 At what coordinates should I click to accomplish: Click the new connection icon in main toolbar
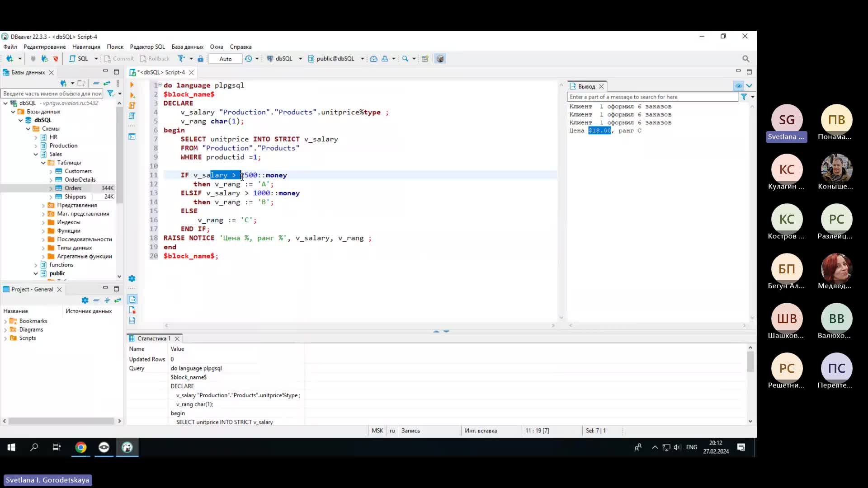pos(9,59)
